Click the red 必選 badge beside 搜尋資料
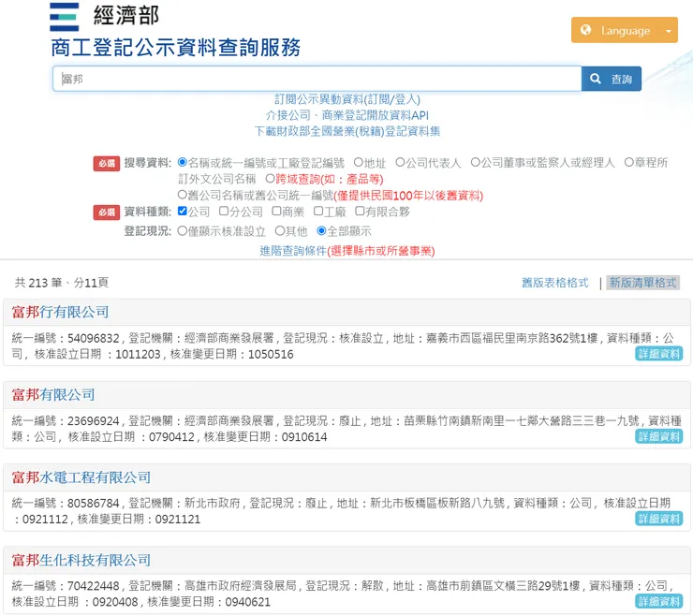 point(107,163)
